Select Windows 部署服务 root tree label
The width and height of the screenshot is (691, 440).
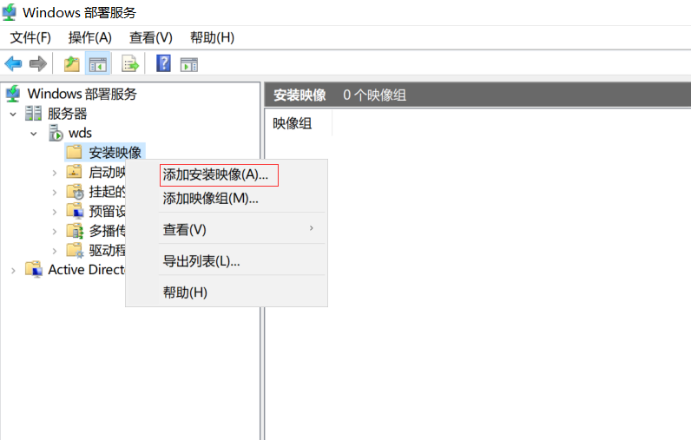(82, 94)
